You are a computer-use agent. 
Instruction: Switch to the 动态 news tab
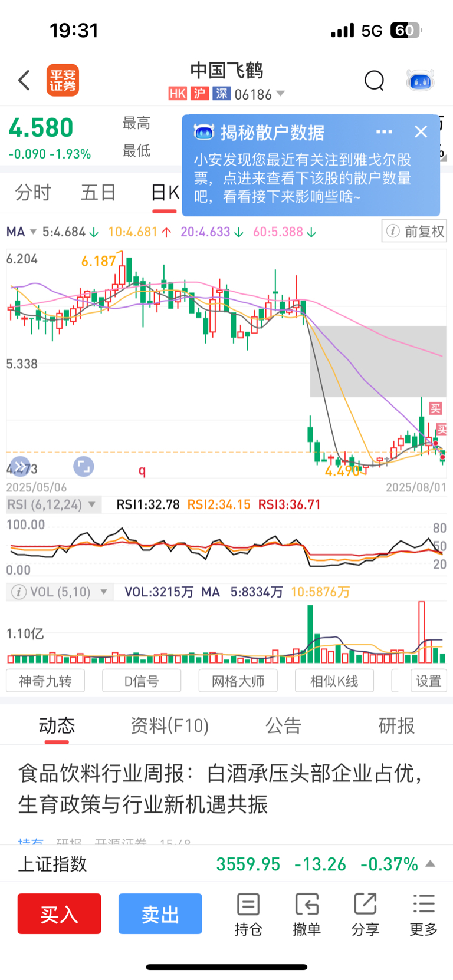[57, 725]
